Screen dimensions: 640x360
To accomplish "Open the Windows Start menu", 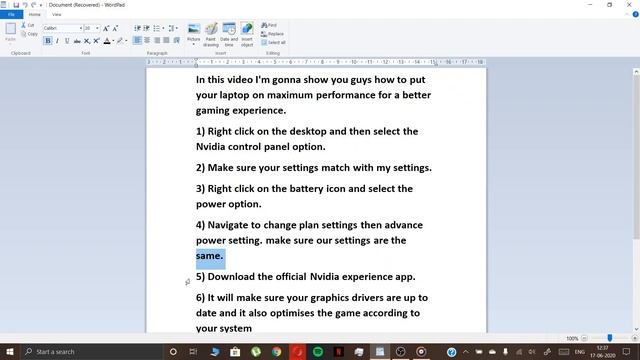I will (x=10, y=351).
